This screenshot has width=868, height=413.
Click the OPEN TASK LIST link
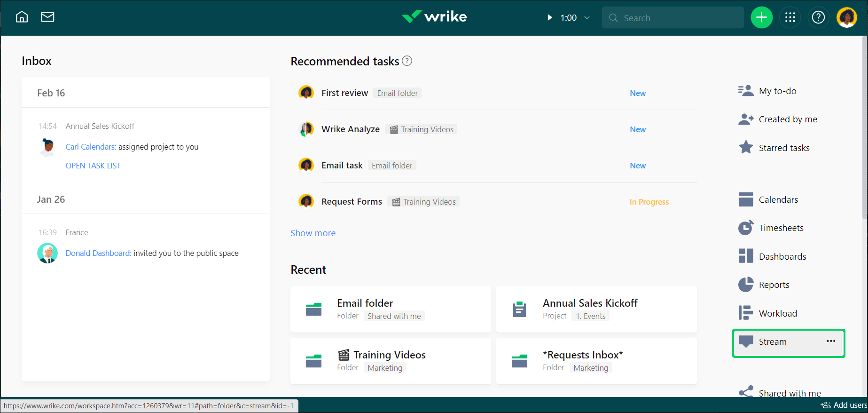[93, 166]
